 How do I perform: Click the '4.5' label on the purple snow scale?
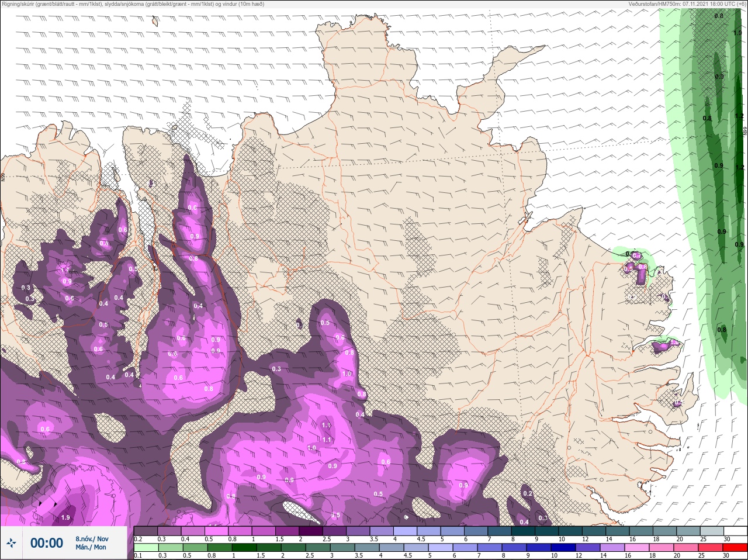click(421, 539)
